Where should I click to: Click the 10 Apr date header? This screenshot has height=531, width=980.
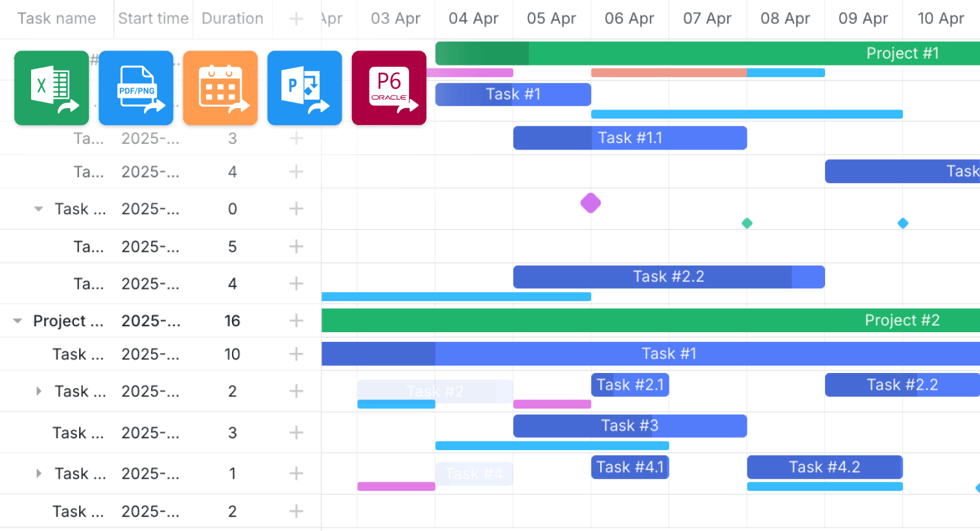pyautogui.click(x=940, y=18)
